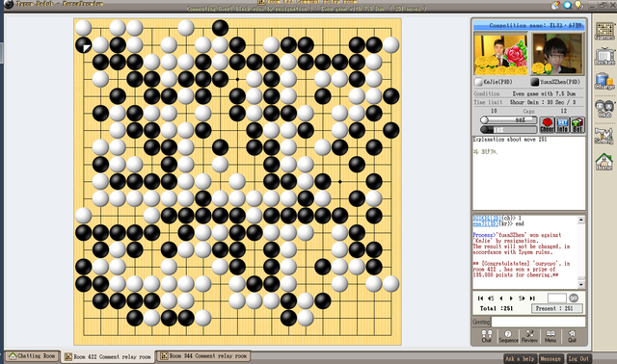
Task: Click the move number input box
Action: point(557,298)
